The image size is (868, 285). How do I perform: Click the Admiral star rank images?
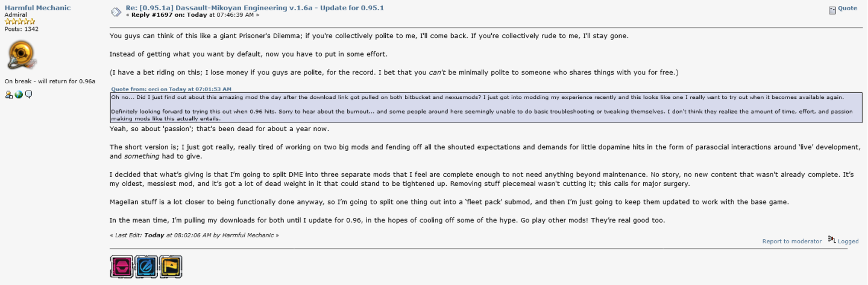pos(20,21)
